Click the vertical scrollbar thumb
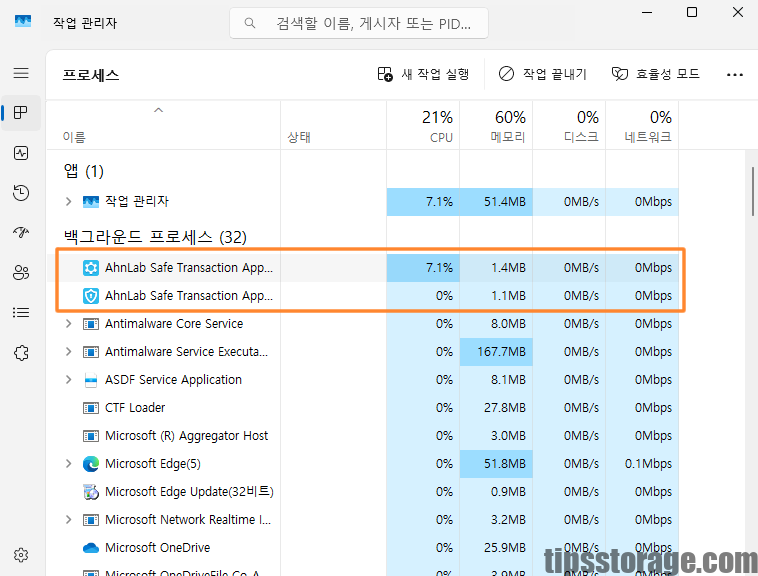The height and width of the screenshot is (576, 758). coord(752,191)
